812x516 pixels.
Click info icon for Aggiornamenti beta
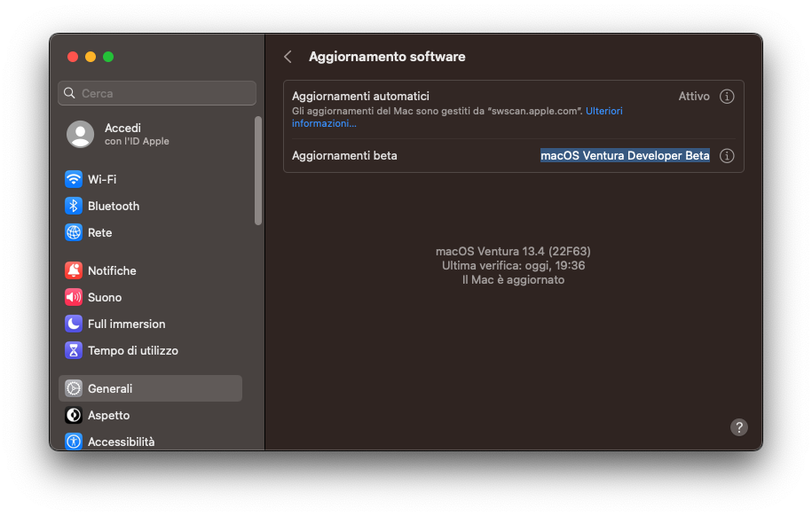pyautogui.click(x=727, y=156)
